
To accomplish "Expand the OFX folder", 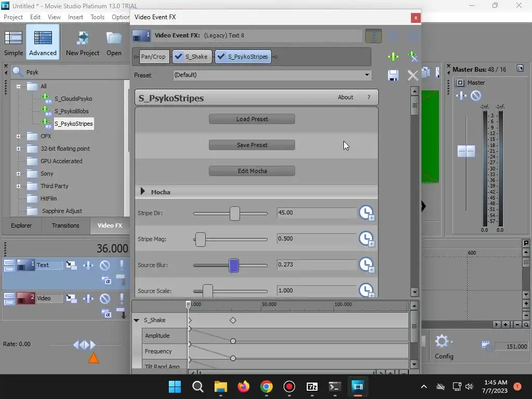I will pyautogui.click(x=18, y=136).
